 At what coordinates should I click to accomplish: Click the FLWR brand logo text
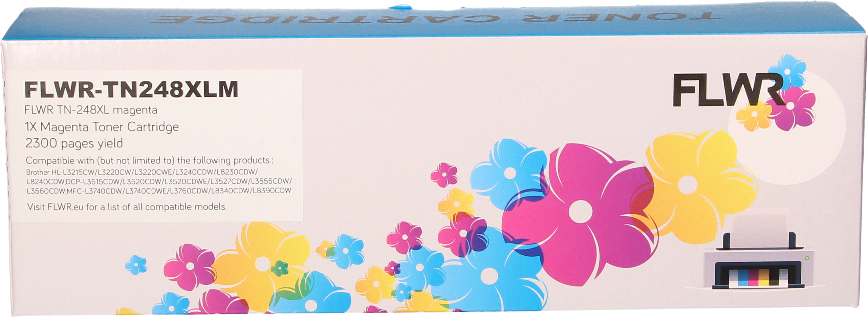(723, 91)
